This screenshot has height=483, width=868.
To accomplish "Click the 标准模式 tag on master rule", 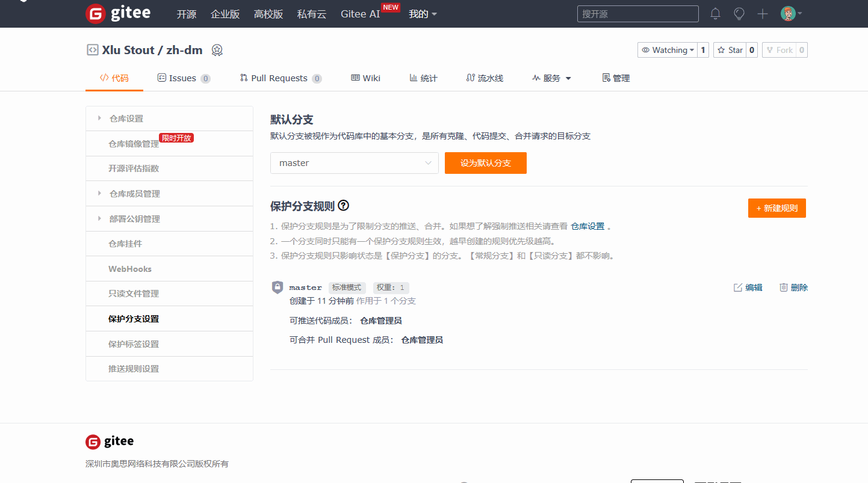I will click(347, 288).
